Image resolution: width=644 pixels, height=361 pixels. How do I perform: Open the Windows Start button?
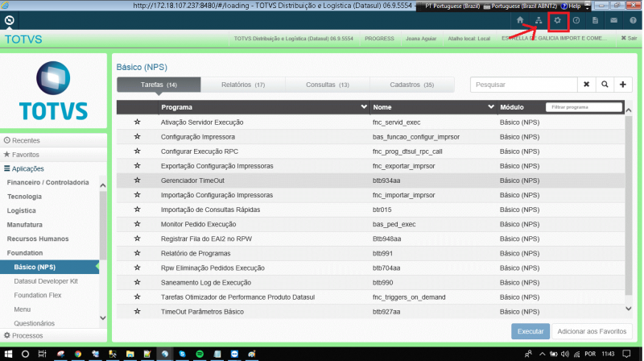pos(8,354)
